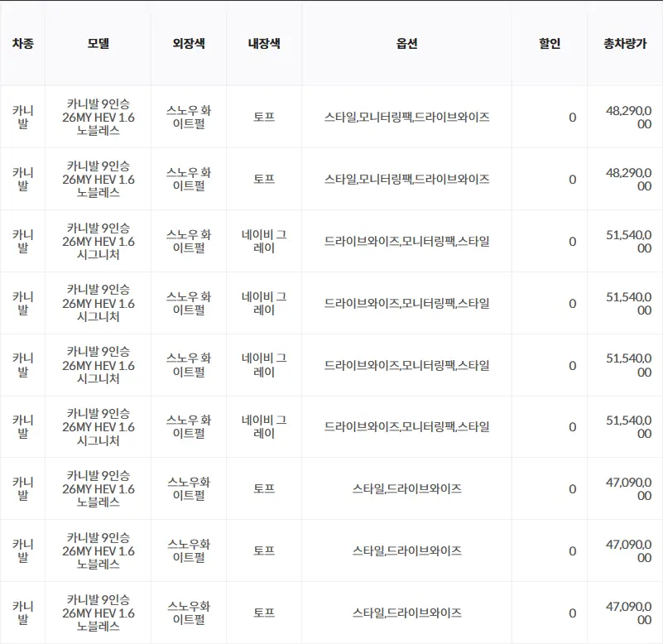
Task: Click the last row's 노블레스 model cell
Action: pos(98,613)
